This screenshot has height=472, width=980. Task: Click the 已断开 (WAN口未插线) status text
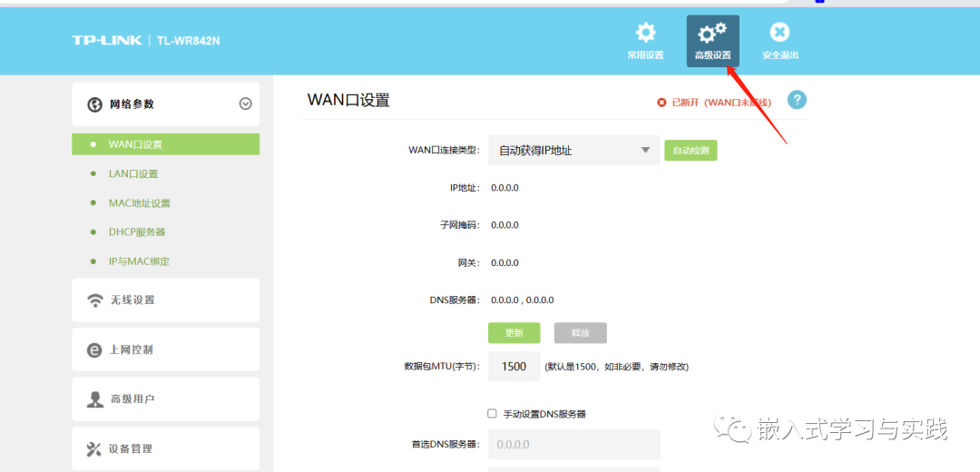(x=721, y=103)
